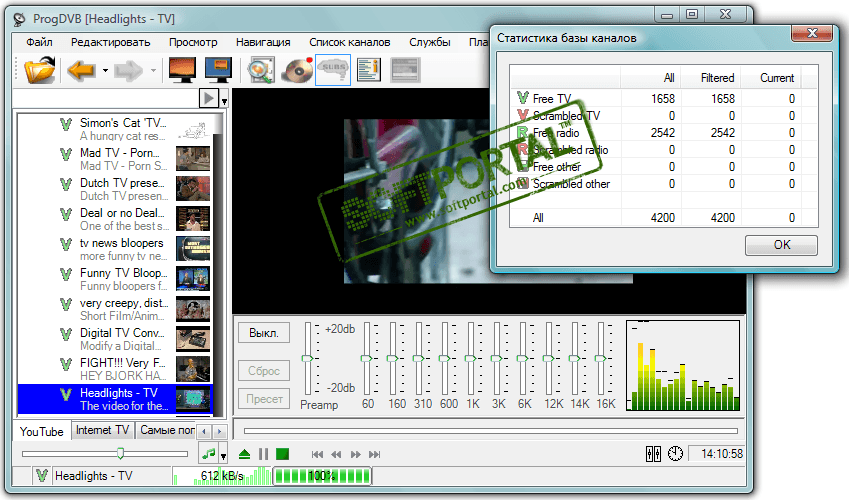
Task: Expand the back arrow history dropdown
Action: (x=105, y=70)
